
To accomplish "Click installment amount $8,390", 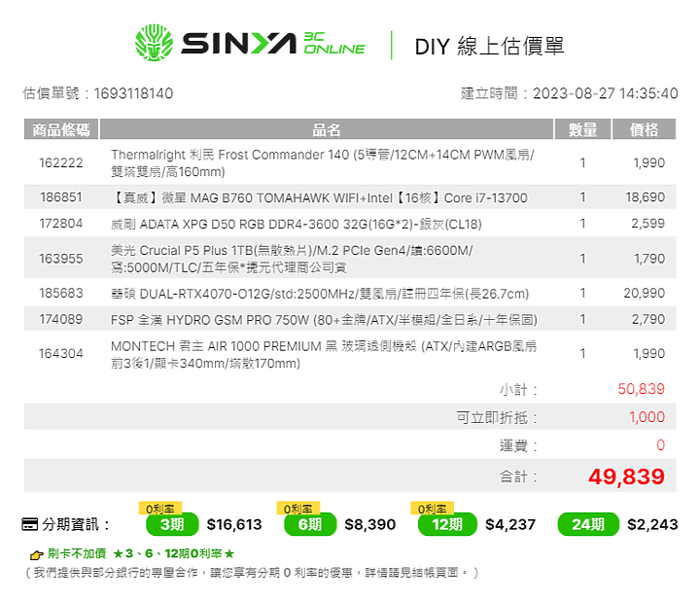I will [370, 524].
